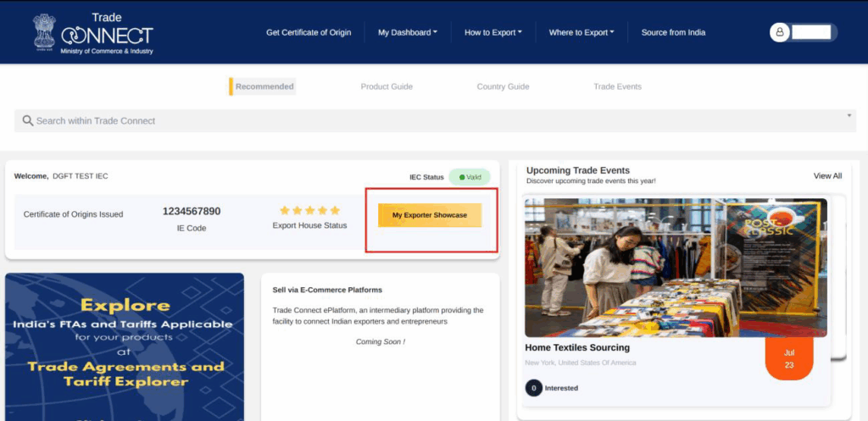
Task: Click the interested count circle icon
Action: click(x=534, y=388)
